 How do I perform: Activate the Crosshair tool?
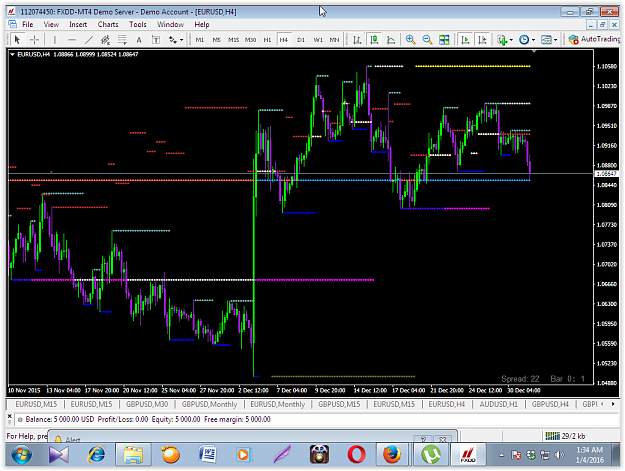pyautogui.click(x=34, y=39)
